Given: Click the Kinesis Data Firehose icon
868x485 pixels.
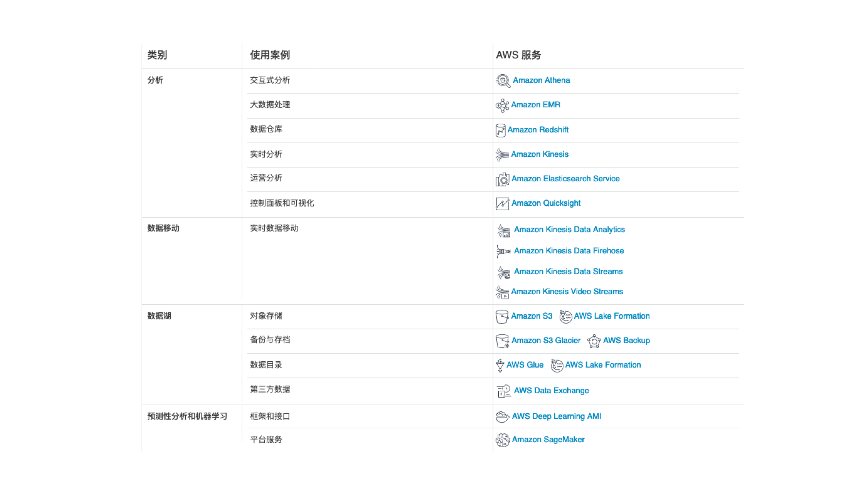Looking at the screenshot, I should (504, 251).
